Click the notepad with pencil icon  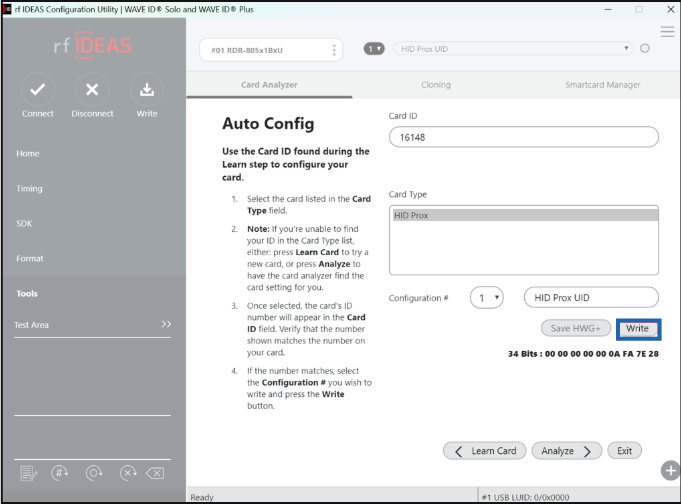(x=28, y=473)
